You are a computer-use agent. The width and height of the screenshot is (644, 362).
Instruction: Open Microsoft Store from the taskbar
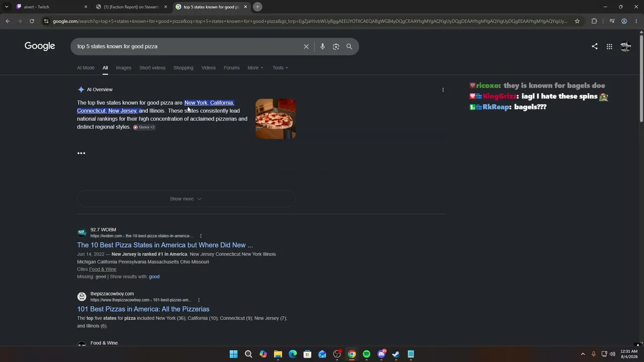pos(307,354)
